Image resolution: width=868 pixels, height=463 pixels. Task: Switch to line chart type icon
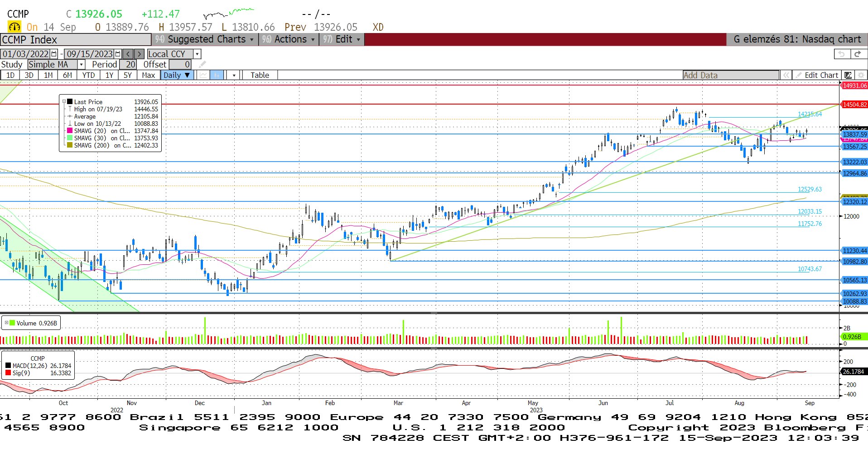tap(203, 75)
